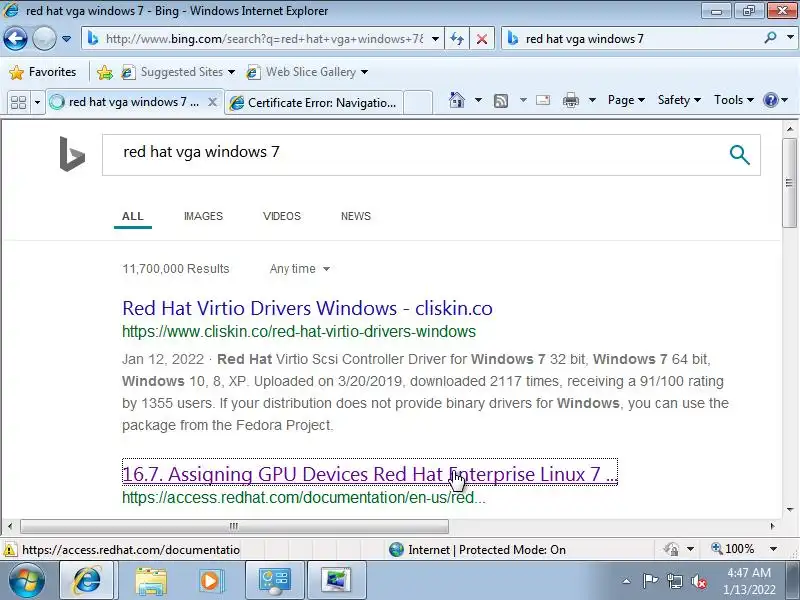Submit search with Bing magnifier icon
The width and height of the screenshot is (800, 600).
[x=740, y=155]
